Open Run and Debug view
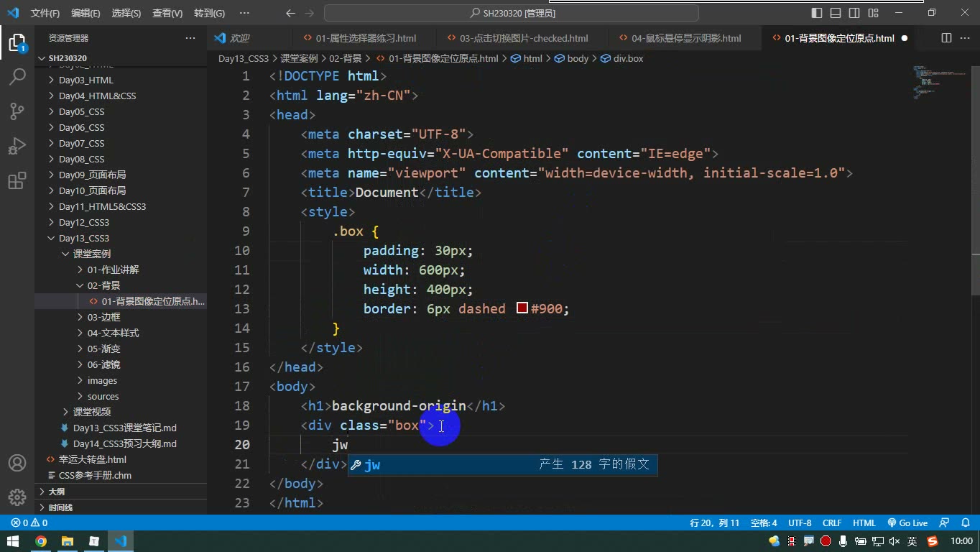Image resolution: width=980 pixels, height=552 pixels. tap(17, 146)
